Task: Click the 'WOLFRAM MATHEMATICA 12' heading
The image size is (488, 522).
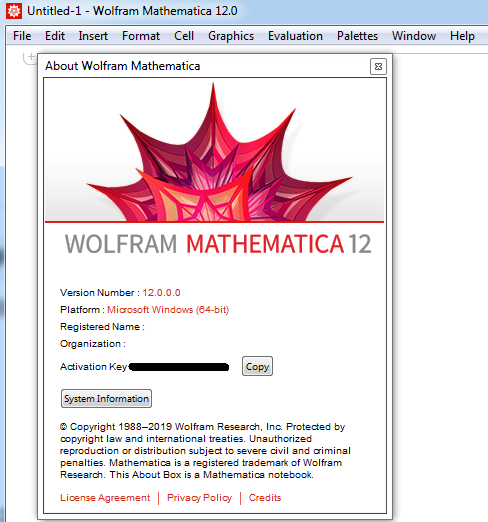Action: [218, 244]
